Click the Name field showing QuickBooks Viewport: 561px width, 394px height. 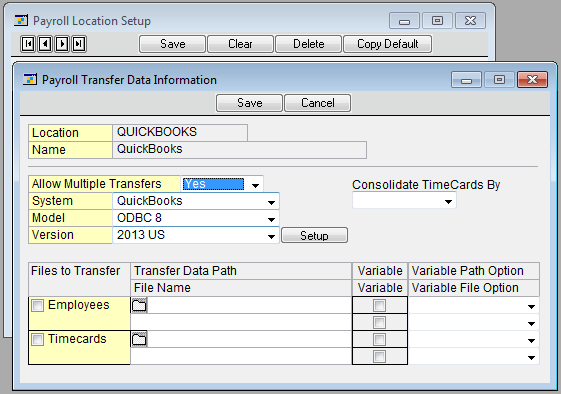point(239,150)
